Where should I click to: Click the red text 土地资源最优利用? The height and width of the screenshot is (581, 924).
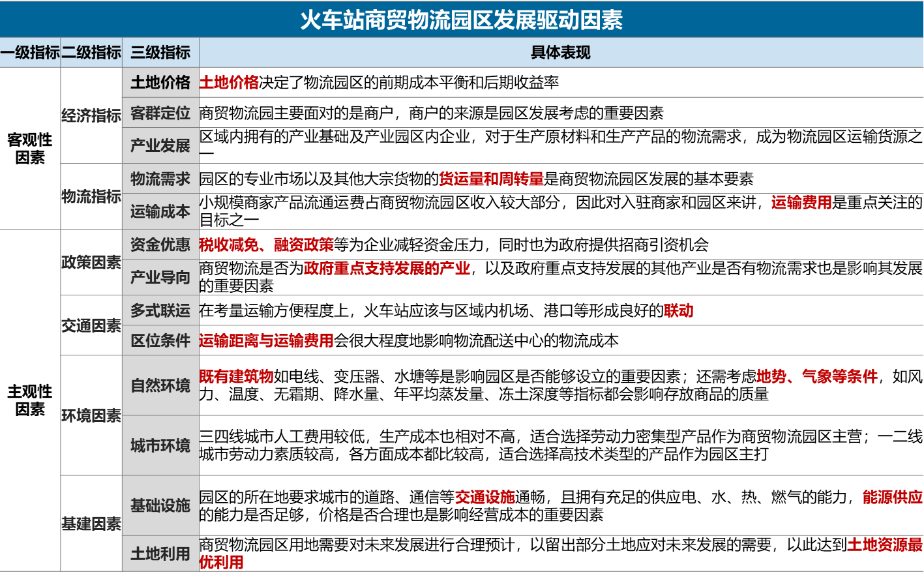[561, 554]
